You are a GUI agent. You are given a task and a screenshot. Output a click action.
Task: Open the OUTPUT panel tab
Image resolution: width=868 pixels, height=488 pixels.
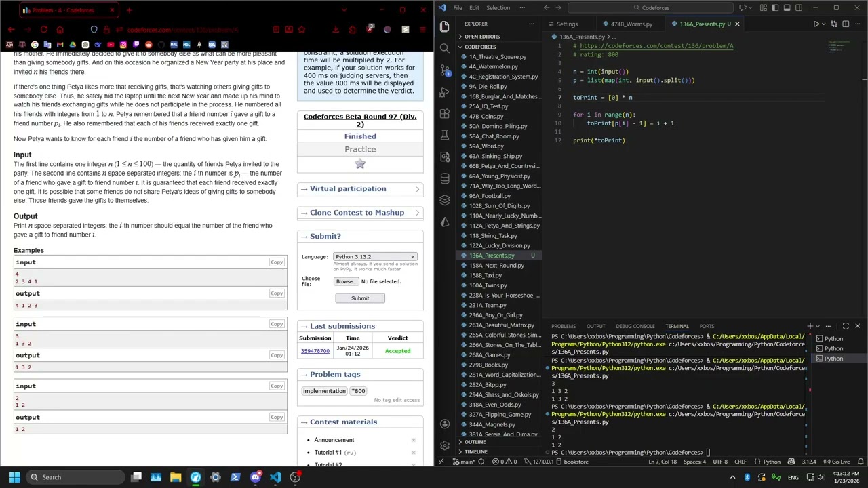[x=595, y=326]
